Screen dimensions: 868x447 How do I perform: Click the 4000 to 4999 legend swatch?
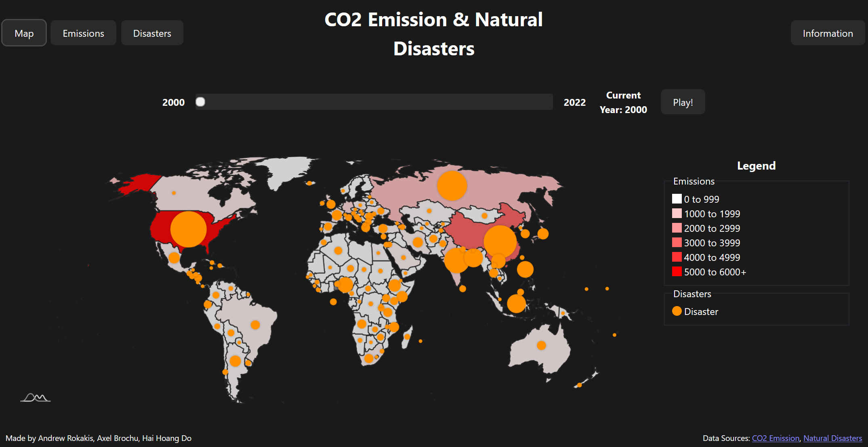(x=677, y=257)
